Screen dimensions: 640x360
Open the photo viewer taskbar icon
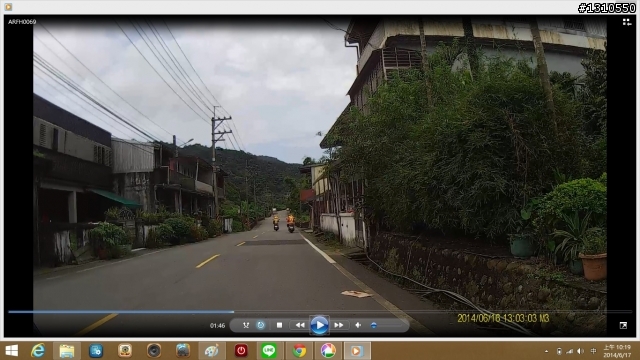[183, 351]
